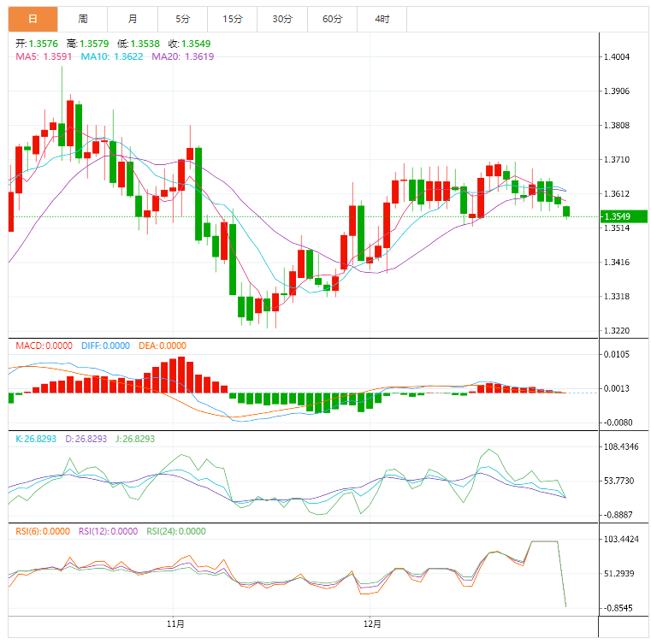
Task: Click the 1.3514 price axis label
Action: 616,228
